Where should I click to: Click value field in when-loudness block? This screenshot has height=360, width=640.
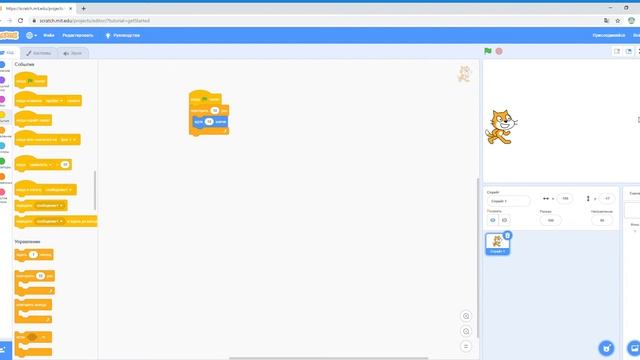(65, 164)
